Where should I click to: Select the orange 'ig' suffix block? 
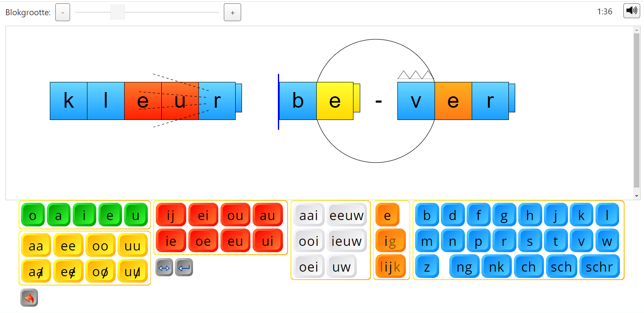tap(390, 241)
